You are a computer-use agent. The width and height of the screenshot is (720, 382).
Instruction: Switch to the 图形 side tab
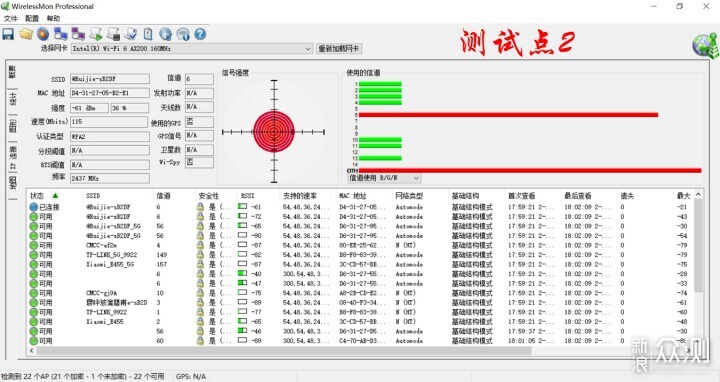tap(12, 126)
